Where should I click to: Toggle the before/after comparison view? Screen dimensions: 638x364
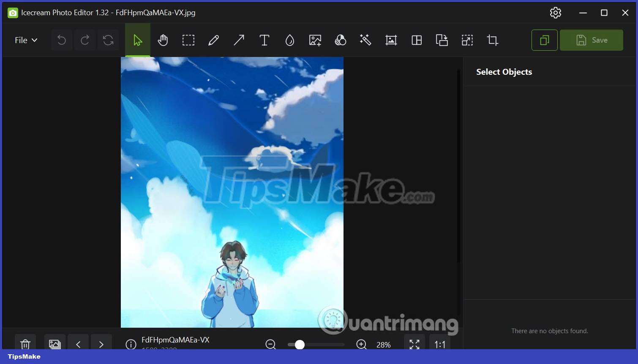click(x=544, y=40)
